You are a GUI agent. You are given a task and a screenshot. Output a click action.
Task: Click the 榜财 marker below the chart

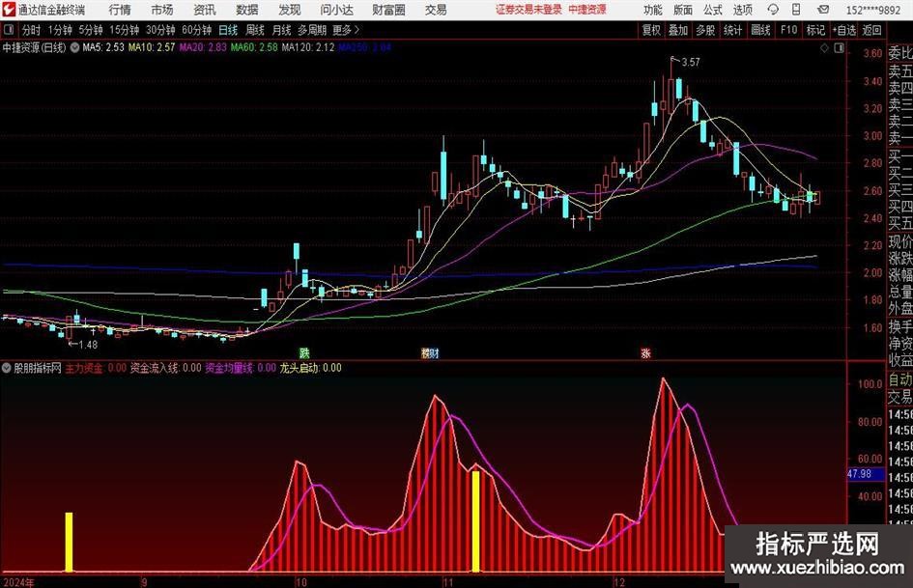tap(430, 353)
